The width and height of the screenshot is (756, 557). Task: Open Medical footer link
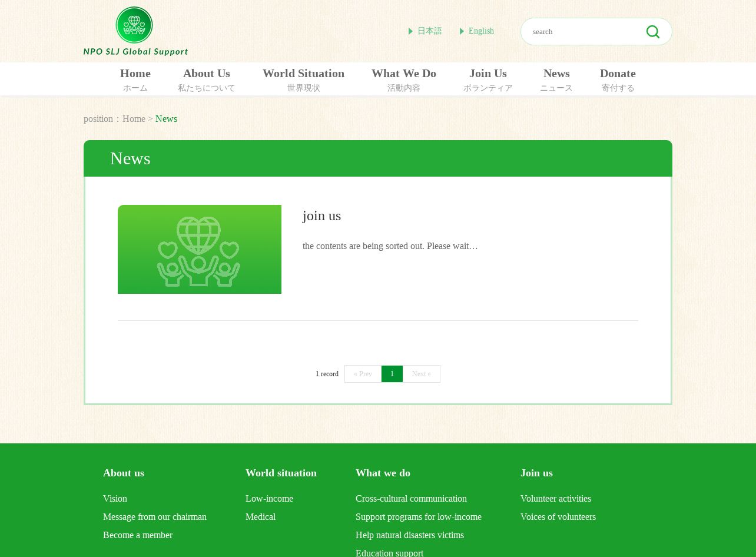(x=260, y=517)
